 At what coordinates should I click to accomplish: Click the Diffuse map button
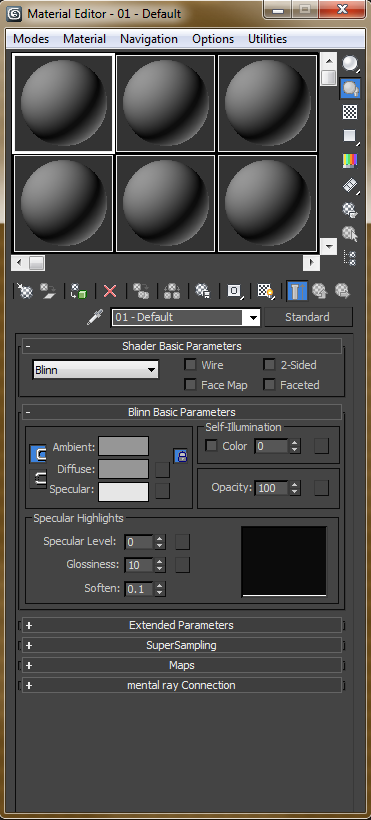163,469
